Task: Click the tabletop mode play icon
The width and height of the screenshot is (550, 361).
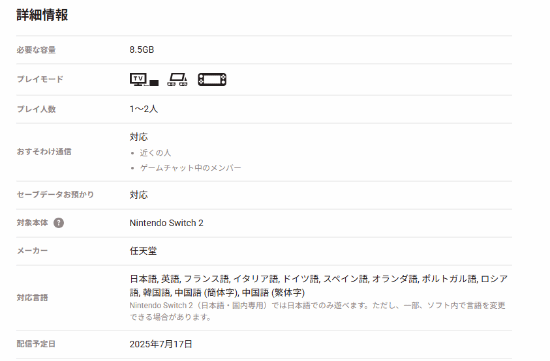Action: tap(177, 79)
